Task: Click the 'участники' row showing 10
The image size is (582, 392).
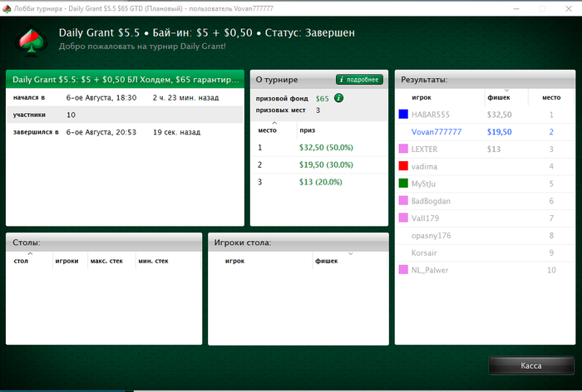Action: point(125,115)
